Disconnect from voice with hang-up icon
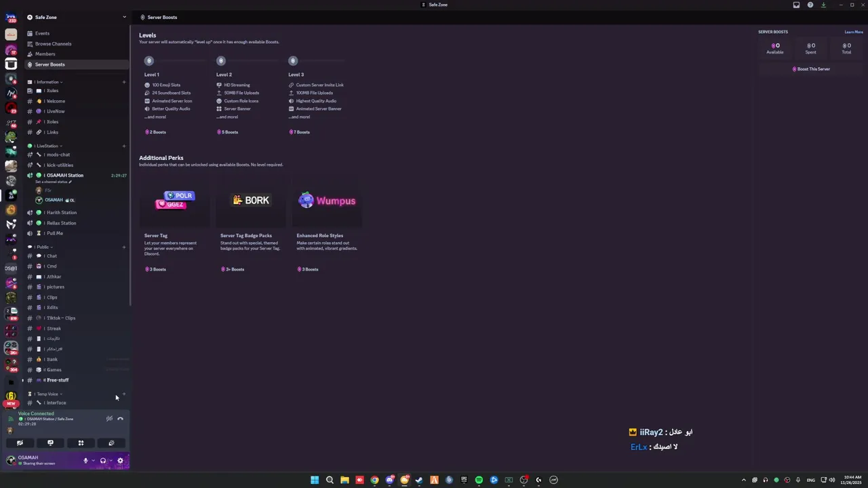The height and width of the screenshot is (488, 868). [x=120, y=419]
